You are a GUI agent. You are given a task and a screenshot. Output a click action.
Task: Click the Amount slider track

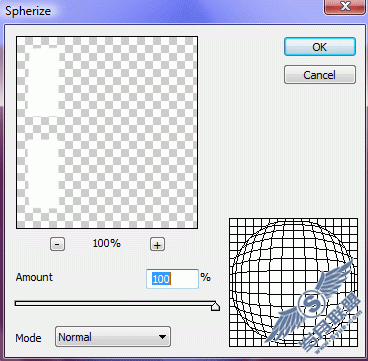point(115,303)
